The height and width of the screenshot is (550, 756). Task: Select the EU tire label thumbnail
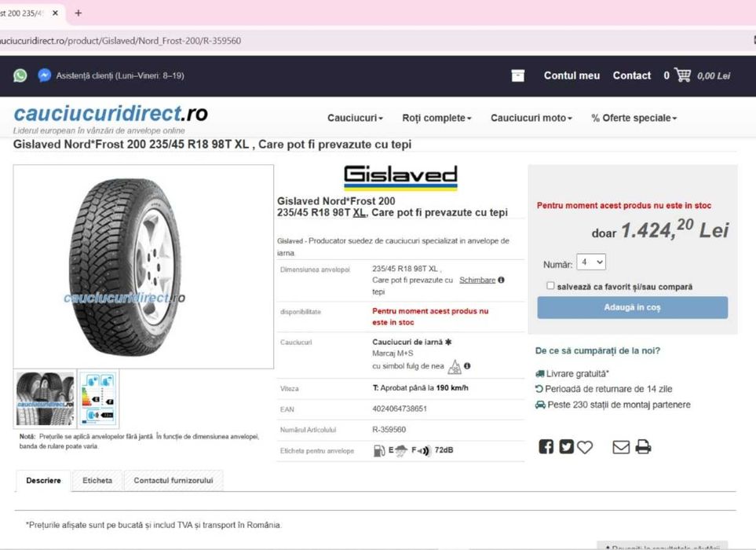98,398
